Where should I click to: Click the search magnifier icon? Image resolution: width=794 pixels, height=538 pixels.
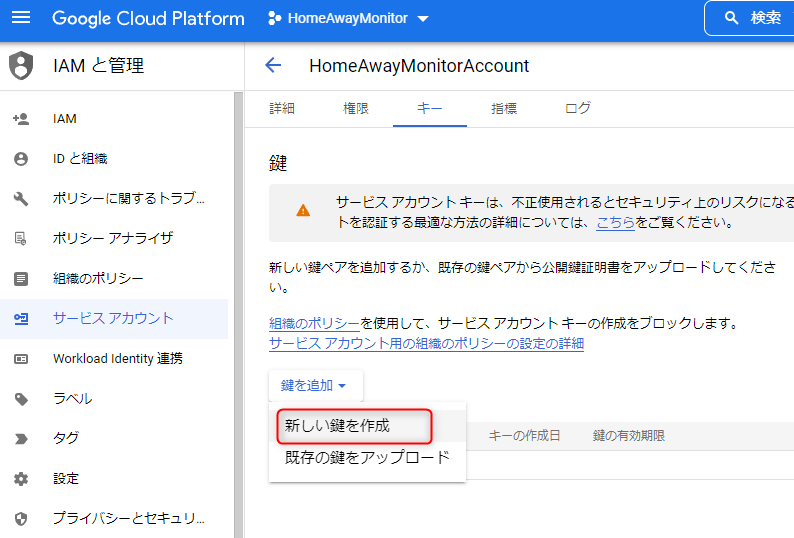[731, 18]
